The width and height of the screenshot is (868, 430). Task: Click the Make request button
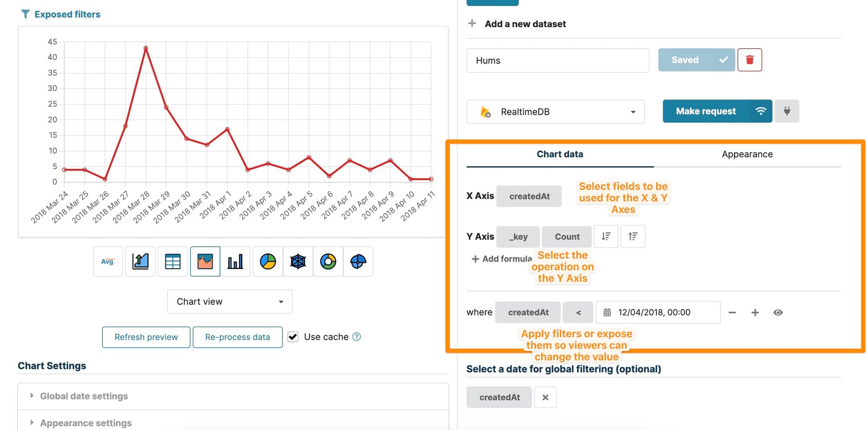coord(706,112)
